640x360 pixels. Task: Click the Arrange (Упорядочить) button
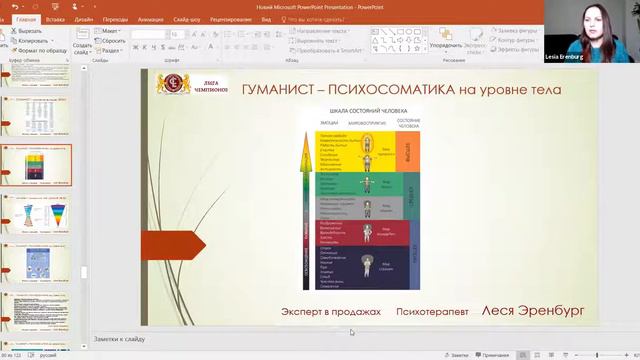point(446,40)
